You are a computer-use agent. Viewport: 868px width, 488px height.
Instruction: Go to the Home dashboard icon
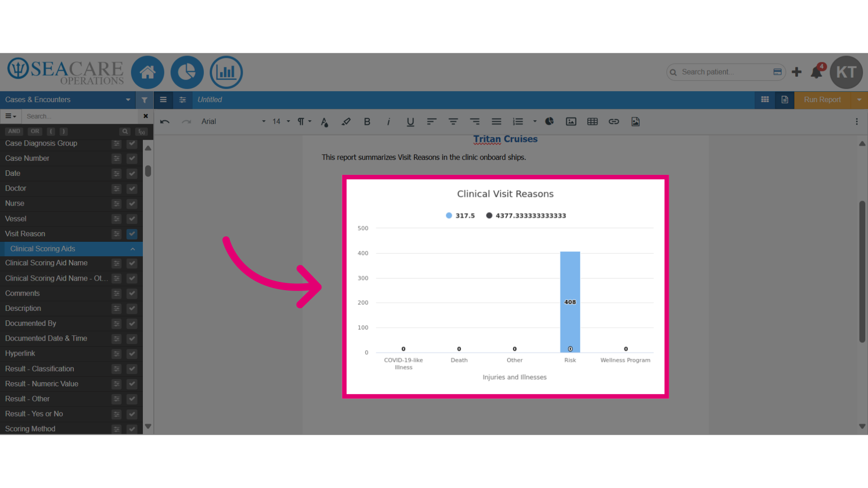147,72
